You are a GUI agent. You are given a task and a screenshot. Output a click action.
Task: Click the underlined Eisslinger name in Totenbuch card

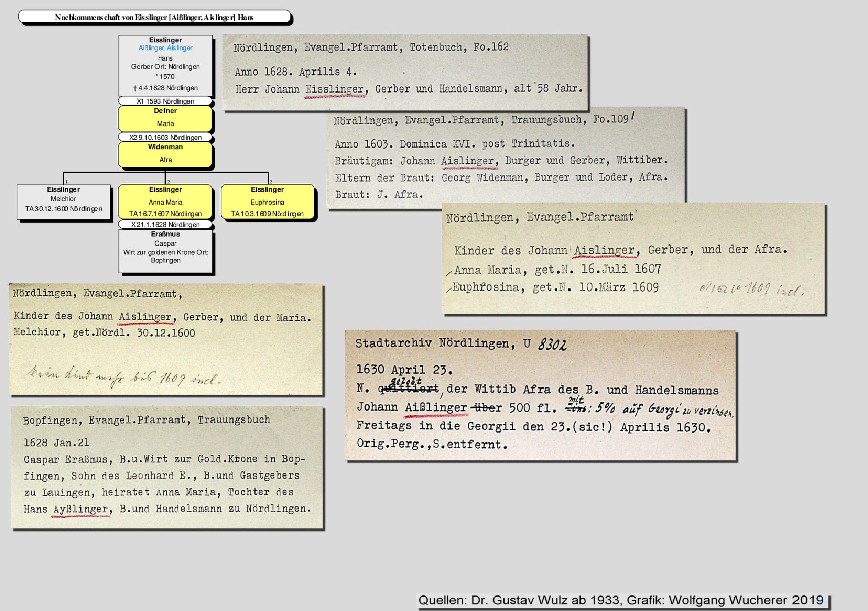335,89
